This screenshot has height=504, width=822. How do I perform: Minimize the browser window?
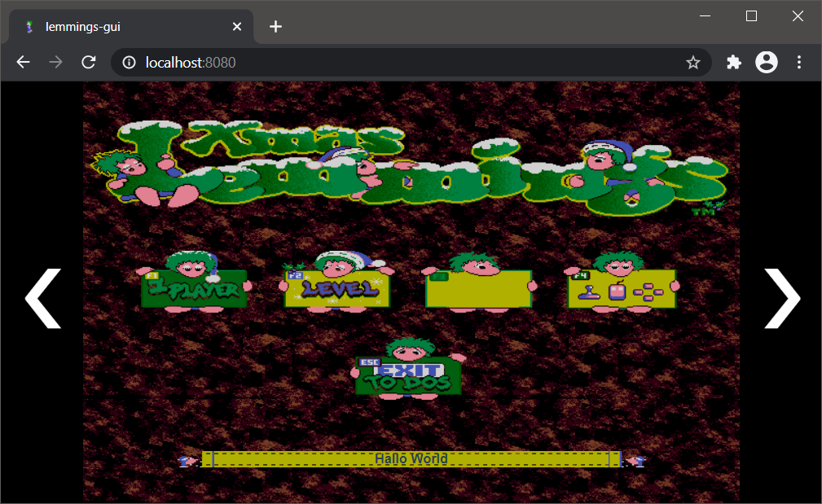click(x=706, y=16)
